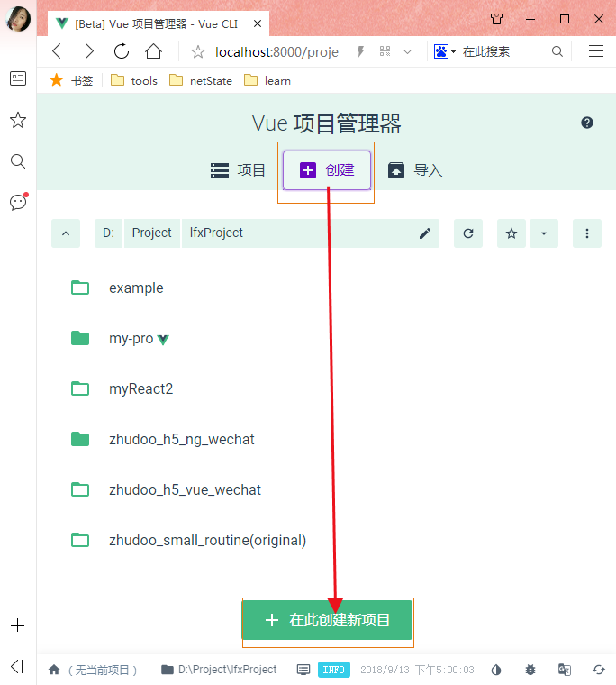
Task: Click the INFO log badge
Action: point(334,670)
